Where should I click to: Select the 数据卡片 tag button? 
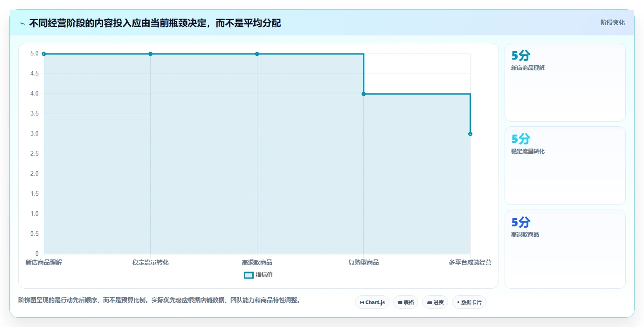(x=469, y=302)
